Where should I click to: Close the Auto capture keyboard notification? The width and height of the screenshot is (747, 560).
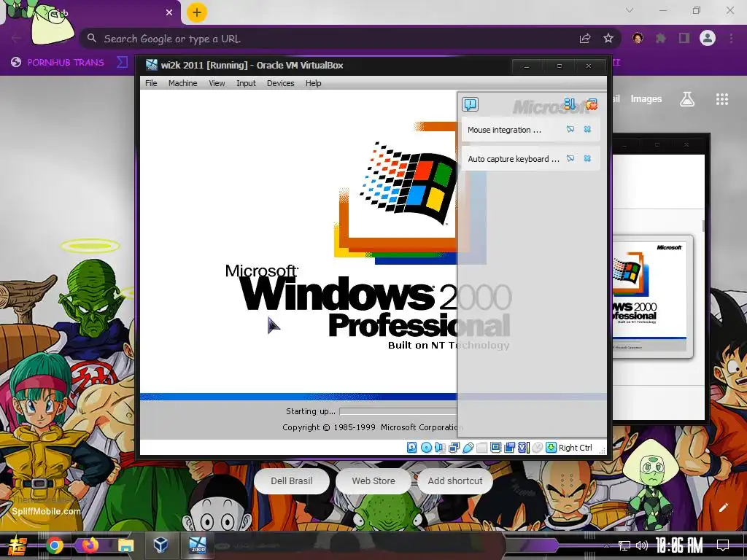[x=587, y=158]
